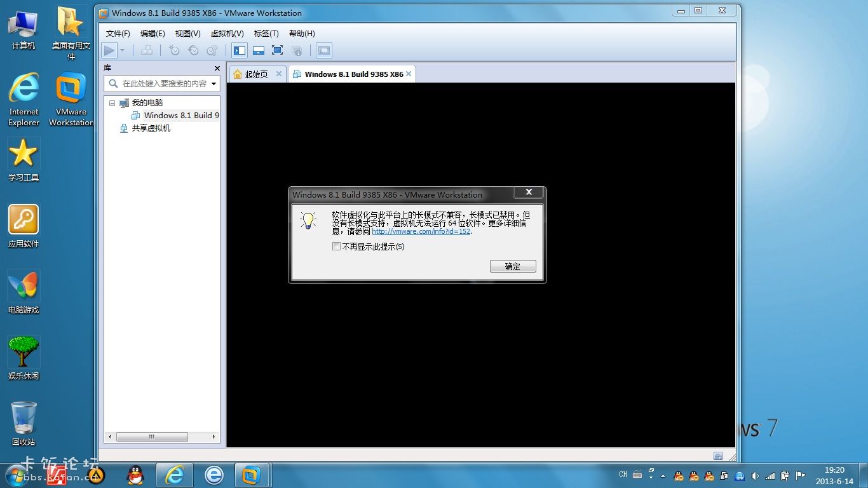This screenshot has width=868, height=488.
Task: Click the power plug battery tray icon
Action: tap(785, 475)
